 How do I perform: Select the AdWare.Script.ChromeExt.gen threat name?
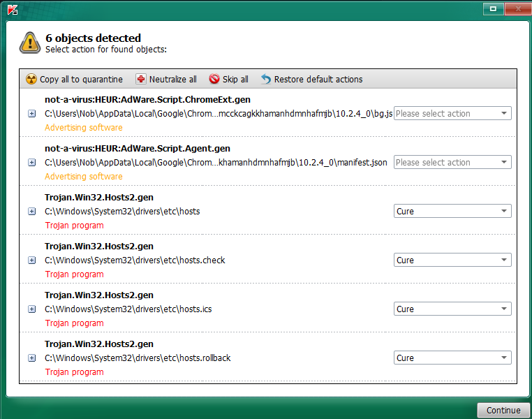pyautogui.click(x=147, y=99)
